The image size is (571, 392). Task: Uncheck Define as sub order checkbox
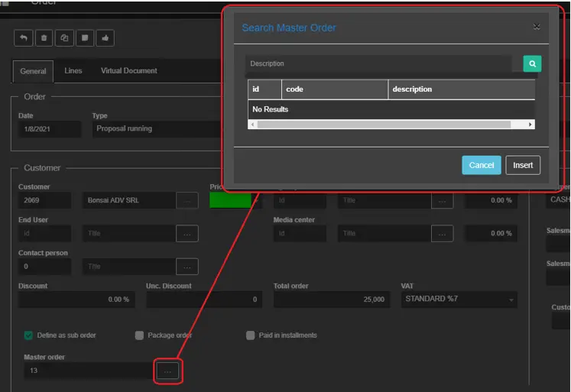point(29,335)
